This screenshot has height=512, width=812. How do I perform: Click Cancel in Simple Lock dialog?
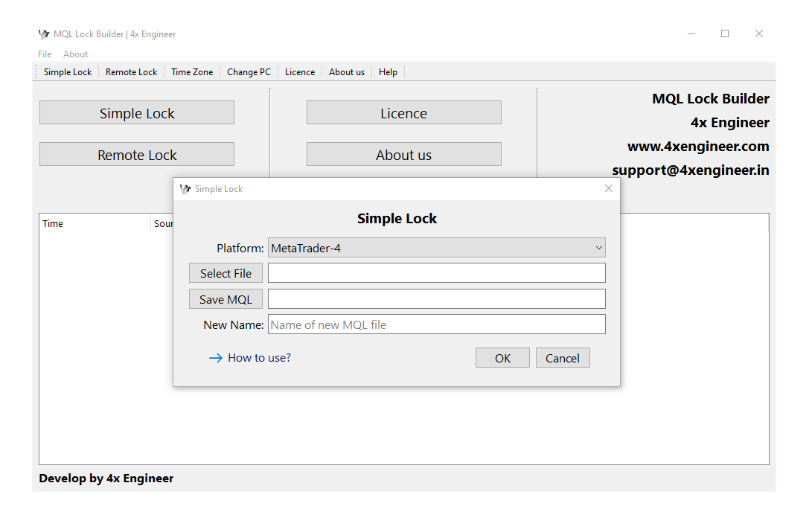pos(563,358)
